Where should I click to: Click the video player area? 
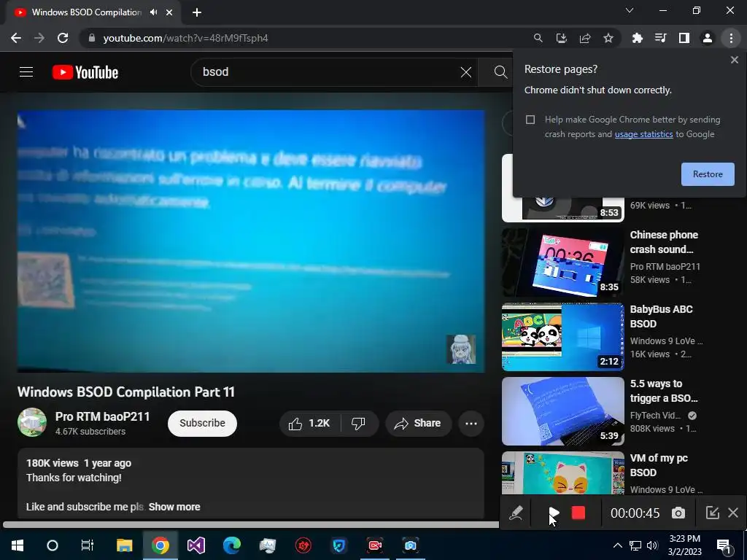click(251, 241)
